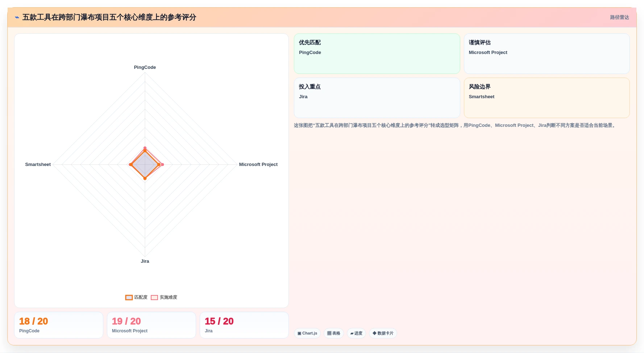The height and width of the screenshot is (353, 644).
Task: Click the 路径雷达 label in header
Action: 619,17
